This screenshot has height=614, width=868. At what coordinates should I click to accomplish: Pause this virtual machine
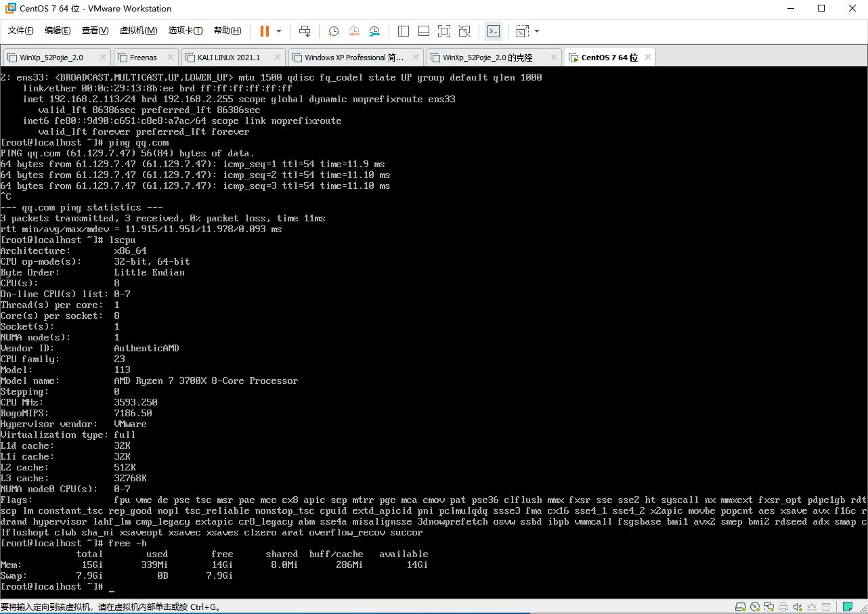(264, 31)
